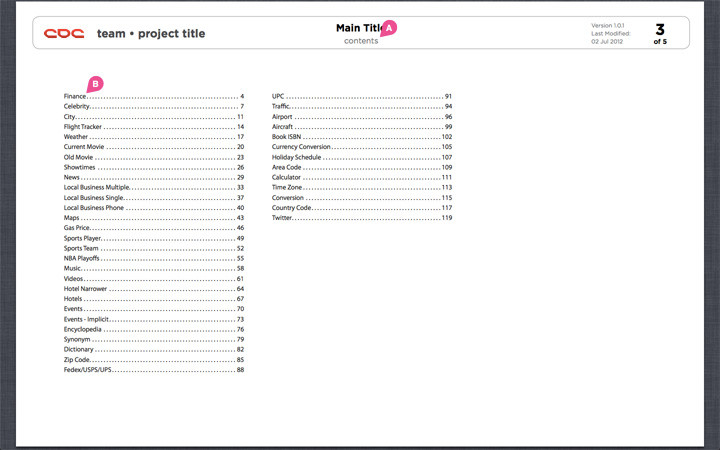Viewport: 720px width, 450px height.
Task: Click the pink annotation marker A
Action: click(389, 28)
